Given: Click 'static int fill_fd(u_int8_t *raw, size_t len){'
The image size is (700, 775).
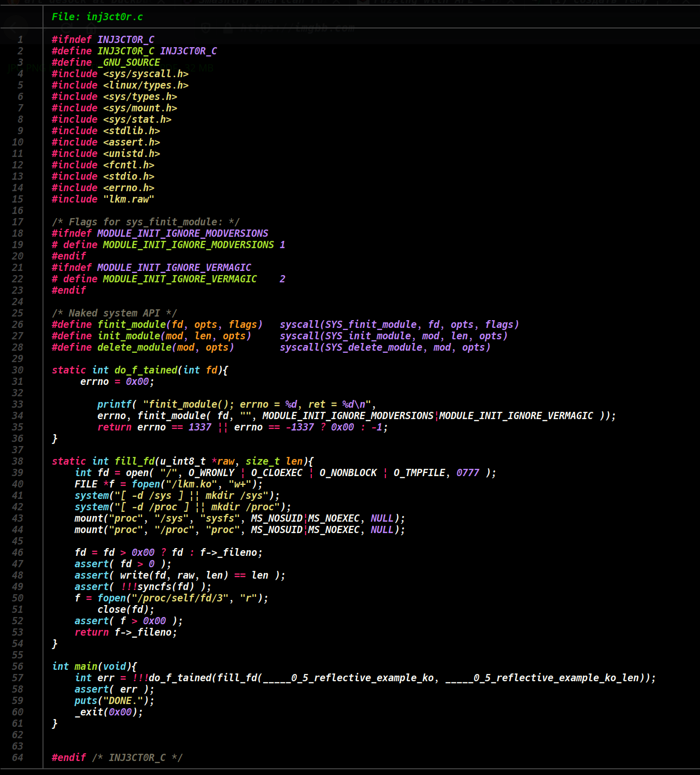Looking at the screenshot, I should [183, 461].
